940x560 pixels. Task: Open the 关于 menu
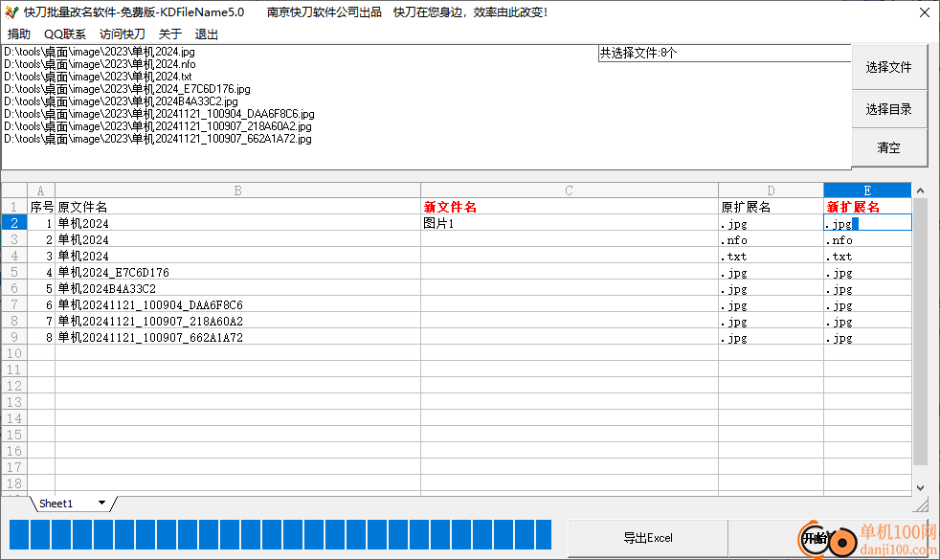169,34
